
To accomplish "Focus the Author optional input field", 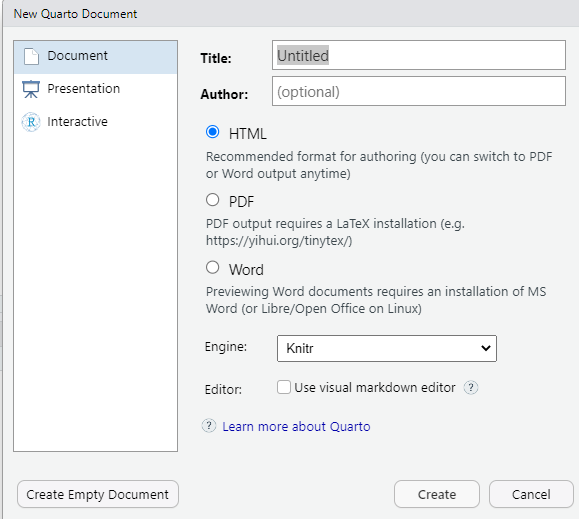I will (x=419, y=91).
